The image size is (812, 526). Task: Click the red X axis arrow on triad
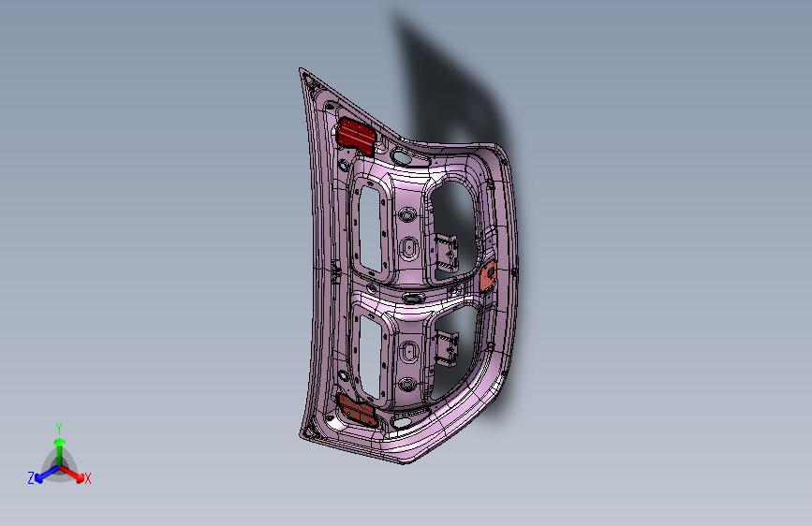pyautogui.click(x=73, y=474)
